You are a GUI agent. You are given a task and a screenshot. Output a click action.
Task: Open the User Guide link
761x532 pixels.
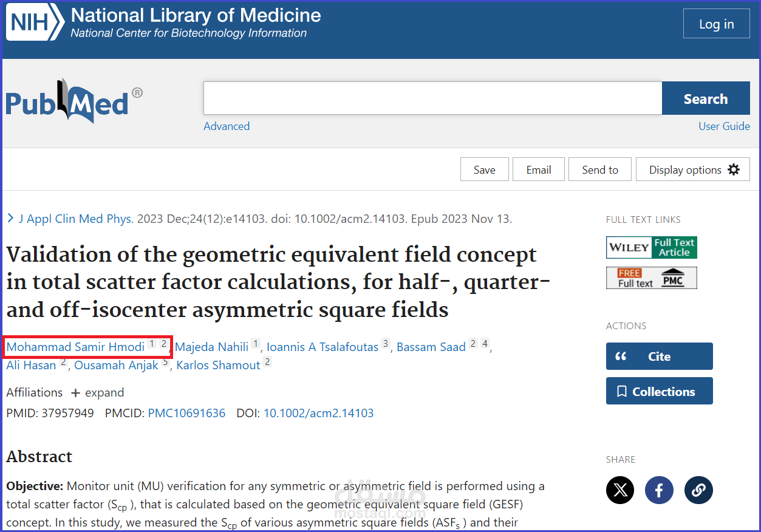pos(724,126)
